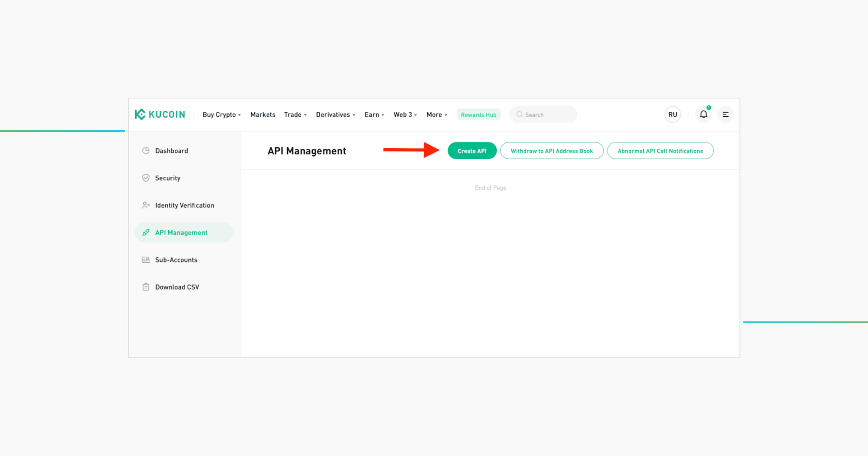Open notifications via the bell icon
Viewport: 868px width, 456px height.
[703, 114]
